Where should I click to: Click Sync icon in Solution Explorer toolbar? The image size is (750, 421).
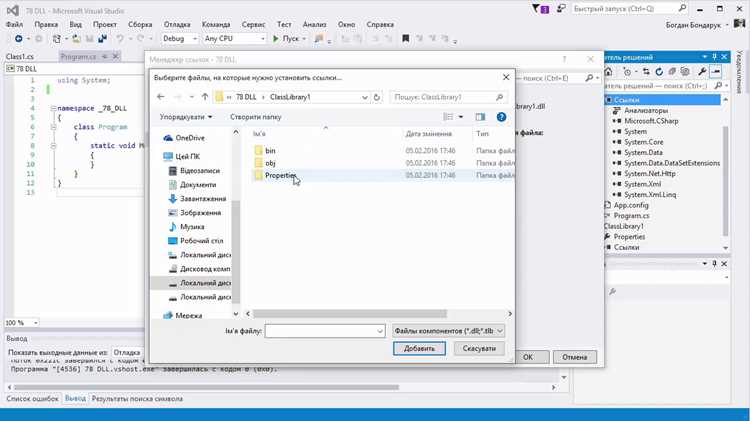coord(646,72)
